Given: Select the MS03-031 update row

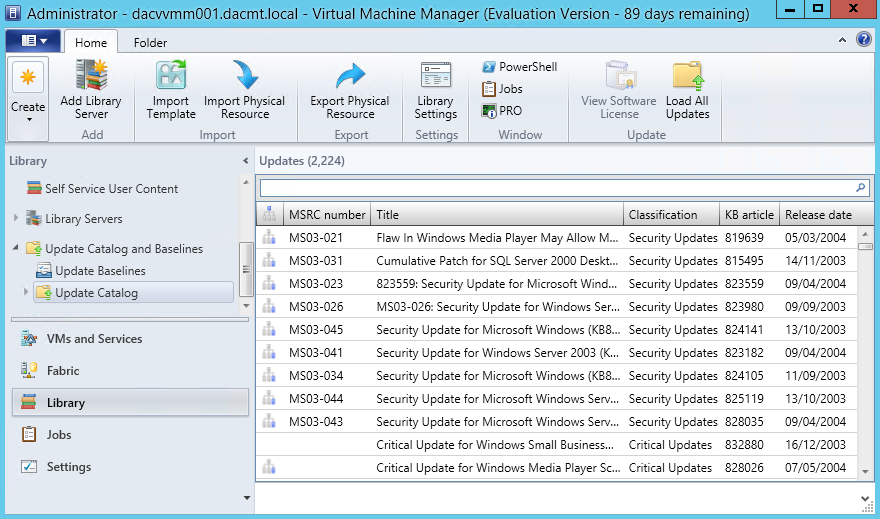Looking at the screenshot, I should click(557, 261).
